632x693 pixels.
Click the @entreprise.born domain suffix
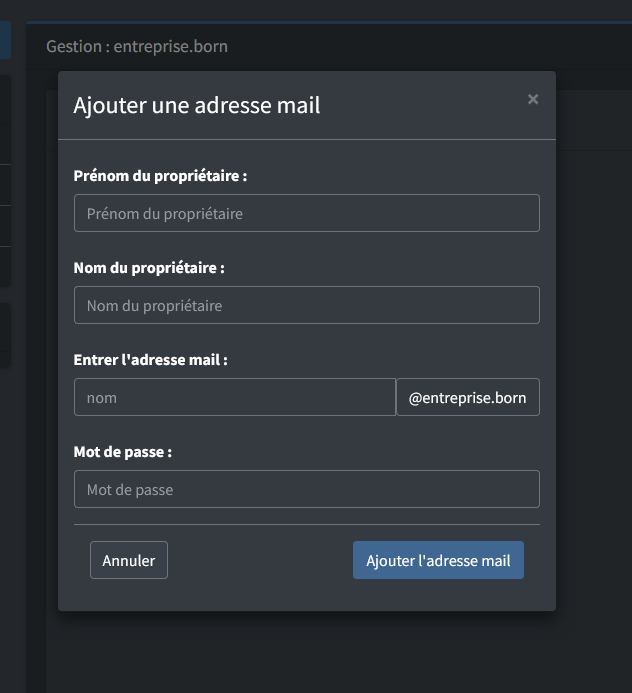click(468, 397)
